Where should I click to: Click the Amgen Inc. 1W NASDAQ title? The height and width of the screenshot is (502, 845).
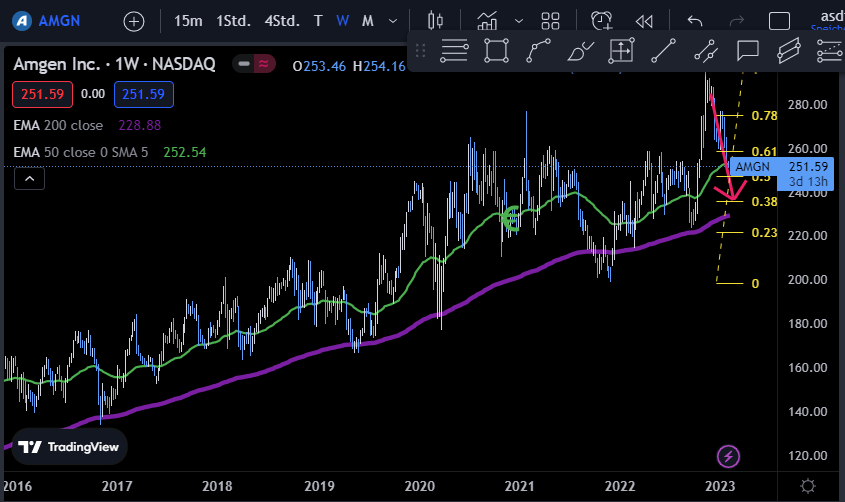114,64
